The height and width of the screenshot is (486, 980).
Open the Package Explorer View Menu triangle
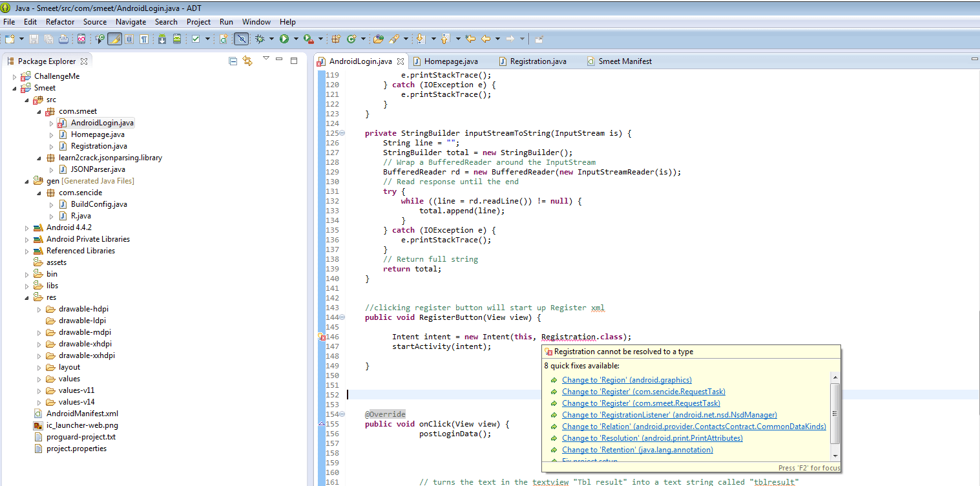click(x=266, y=58)
